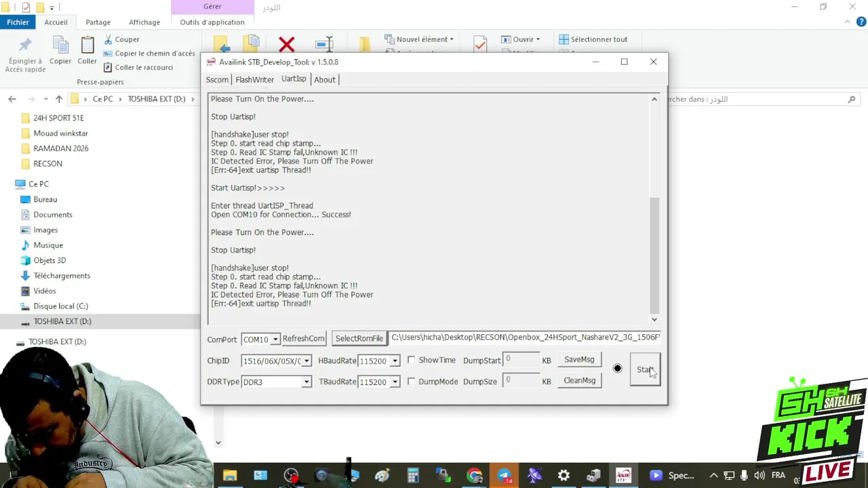Show hidden tray icons chevron
This screenshot has height=488, width=868.
[713, 476]
